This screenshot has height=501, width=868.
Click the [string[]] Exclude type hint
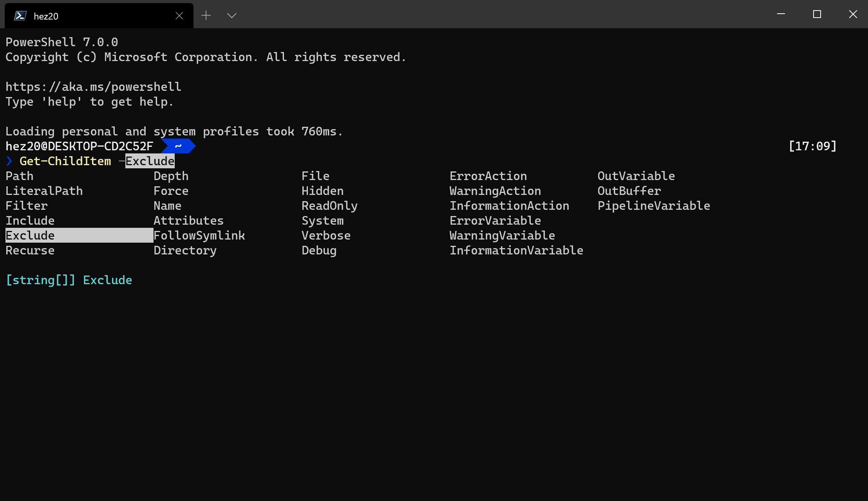click(x=69, y=279)
